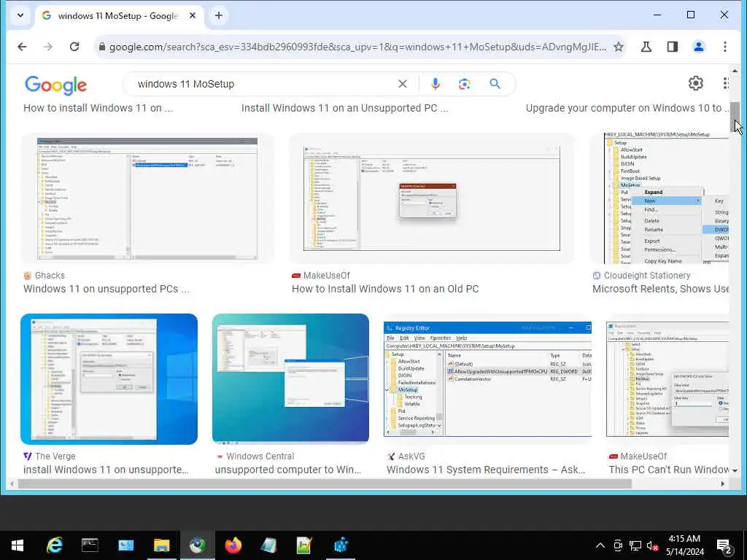The image size is (747, 560).
Task: Click 'How to install Windows 11 on ...' caption
Action: click(x=98, y=108)
